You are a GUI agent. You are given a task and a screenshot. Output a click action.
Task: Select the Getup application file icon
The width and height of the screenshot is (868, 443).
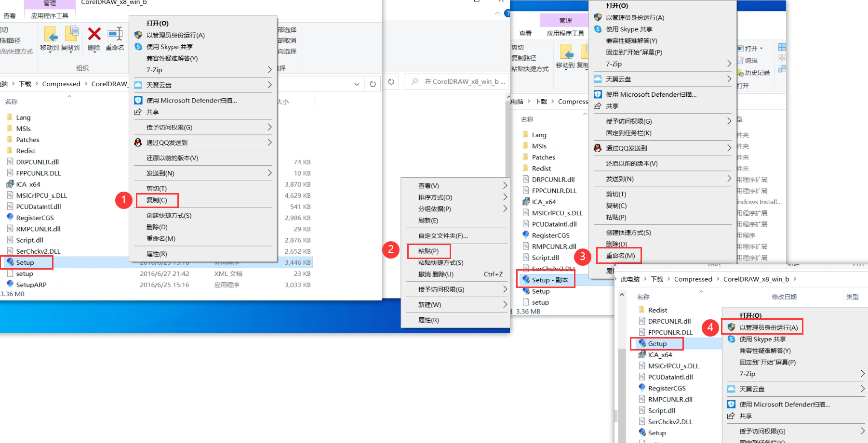642,343
